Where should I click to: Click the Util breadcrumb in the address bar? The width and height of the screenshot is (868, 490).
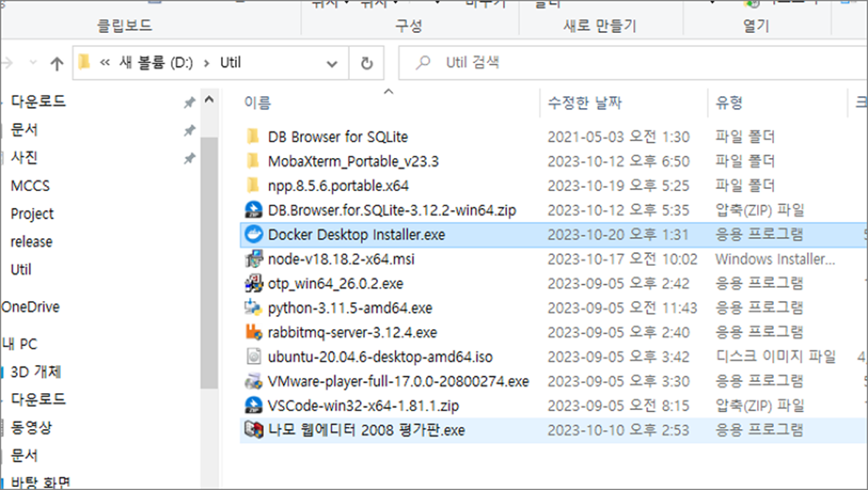coord(230,62)
